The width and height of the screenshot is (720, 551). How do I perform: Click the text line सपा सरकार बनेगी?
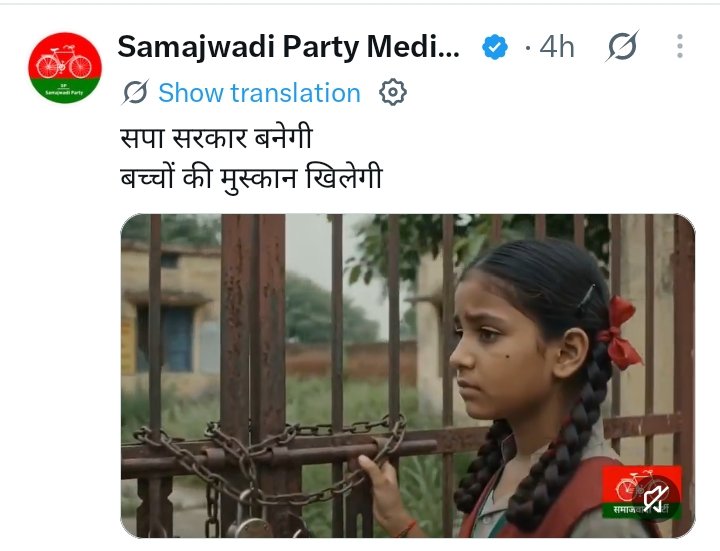click(216, 137)
